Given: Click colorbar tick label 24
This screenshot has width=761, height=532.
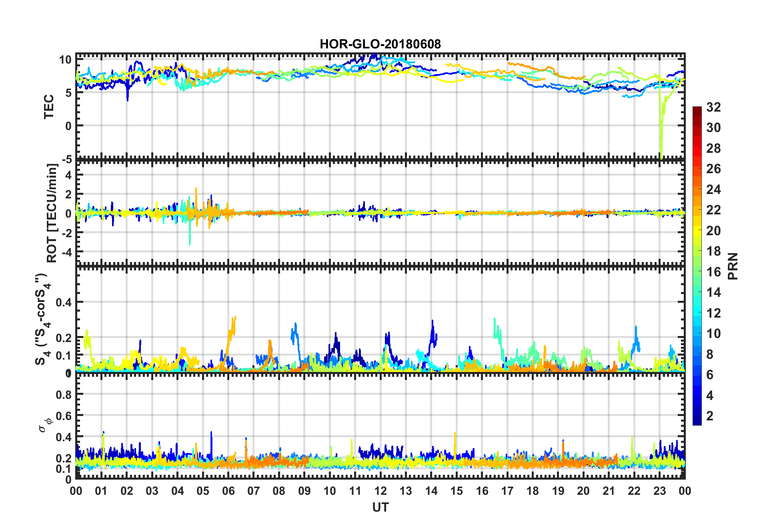Looking at the screenshot, I should click(713, 190).
